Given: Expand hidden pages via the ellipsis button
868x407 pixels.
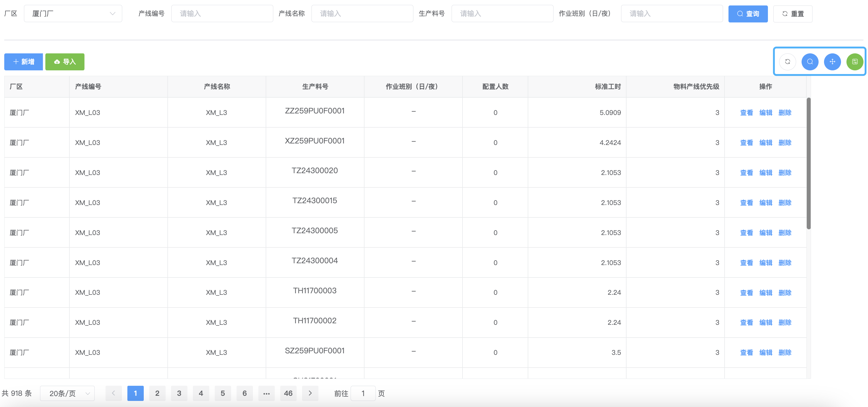Looking at the screenshot, I should click(x=266, y=393).
